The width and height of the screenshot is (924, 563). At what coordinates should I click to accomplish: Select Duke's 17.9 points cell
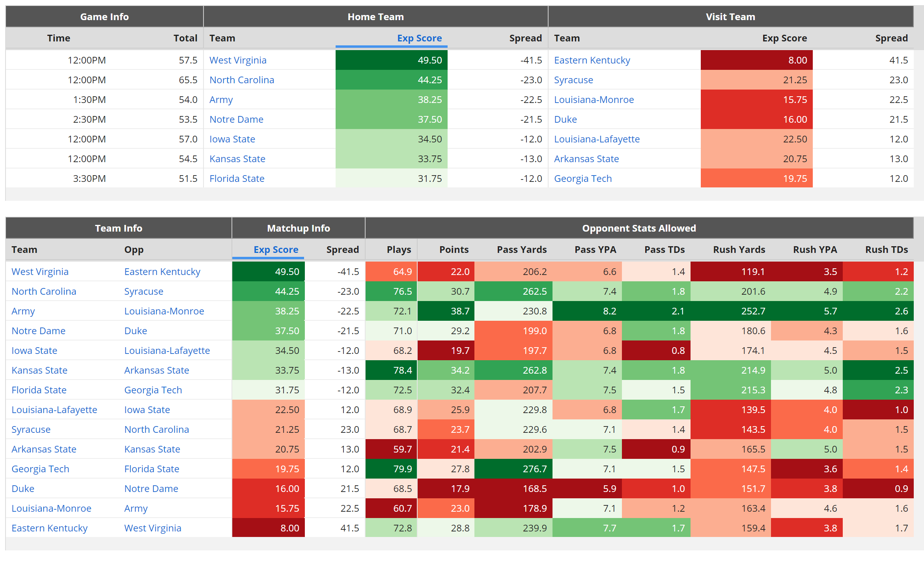click(x=446, y=488)
